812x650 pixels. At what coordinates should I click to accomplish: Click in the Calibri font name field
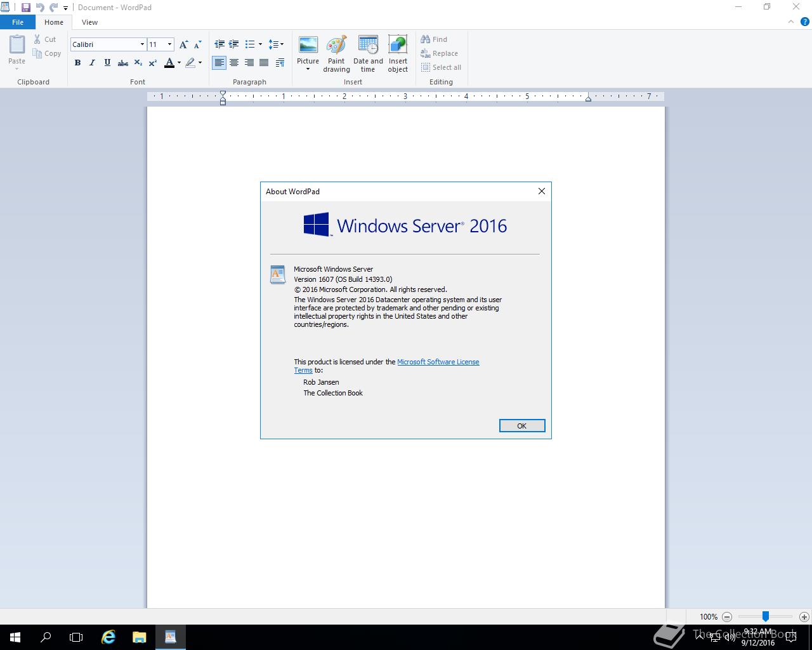(x=104, y=44)
